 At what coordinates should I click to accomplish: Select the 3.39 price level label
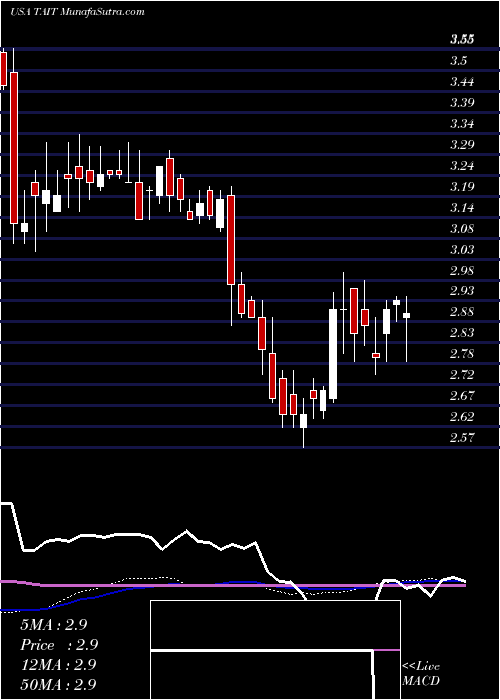coord(462,103)
